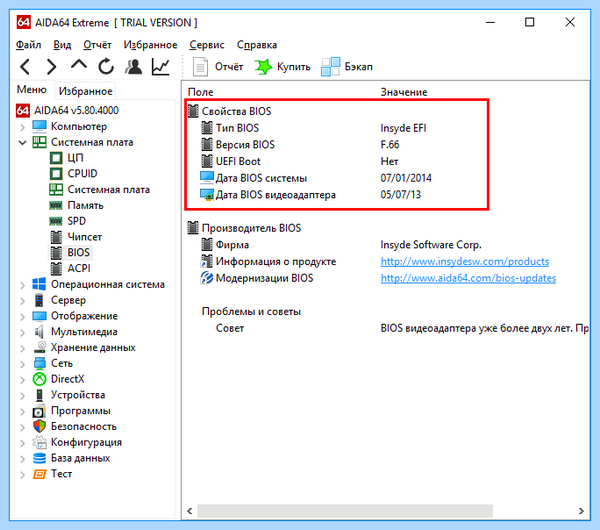The height and width of the screenshot is (530, 600).
Task: Open the insydesw.com/products link
Action: tap(465, 261)
